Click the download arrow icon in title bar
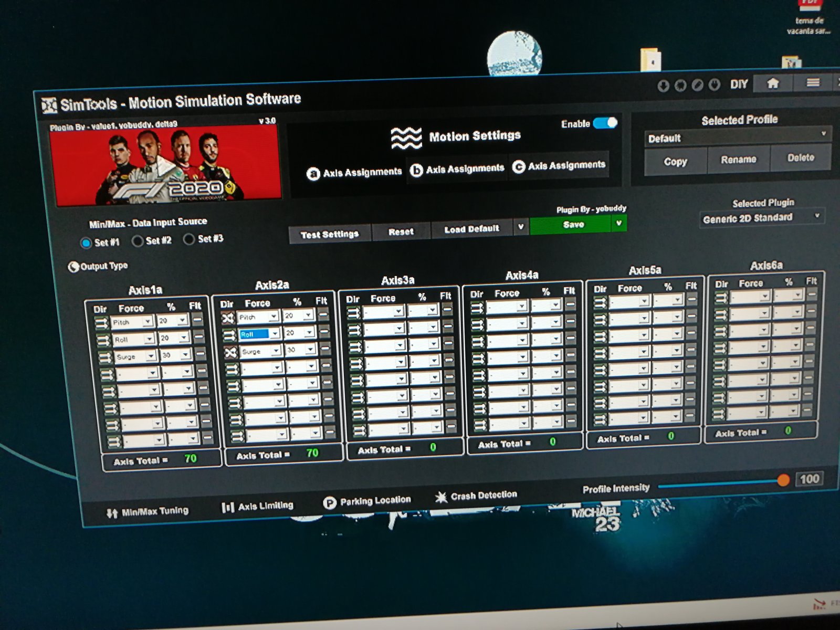Screen dimensions: 840x630 664,86
